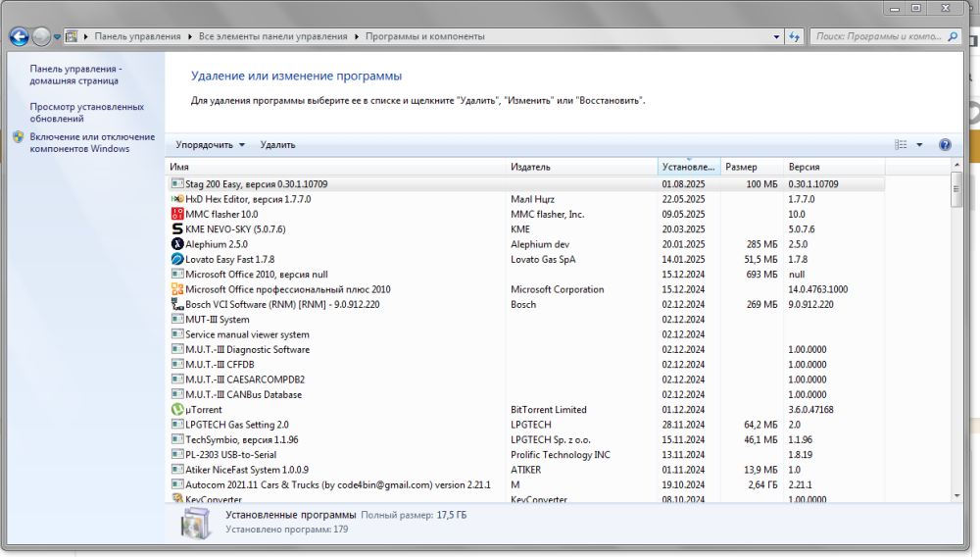Image resolution: width=980 pixels, height=557 pixels.
Task: Click publisher Prolific Technology INC cell
Action: (560, 454)
